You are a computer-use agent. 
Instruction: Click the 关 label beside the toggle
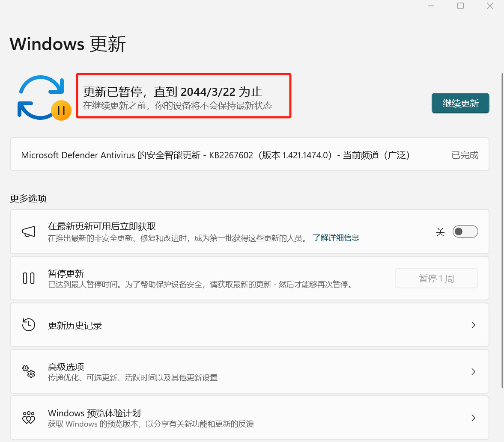coord(440,232)
